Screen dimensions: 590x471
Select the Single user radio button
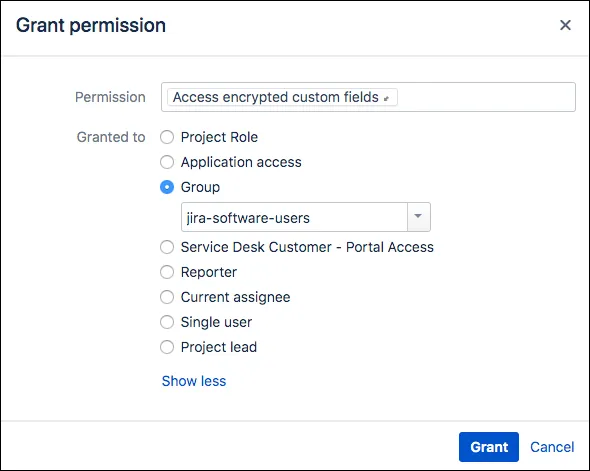pos(167,322)
